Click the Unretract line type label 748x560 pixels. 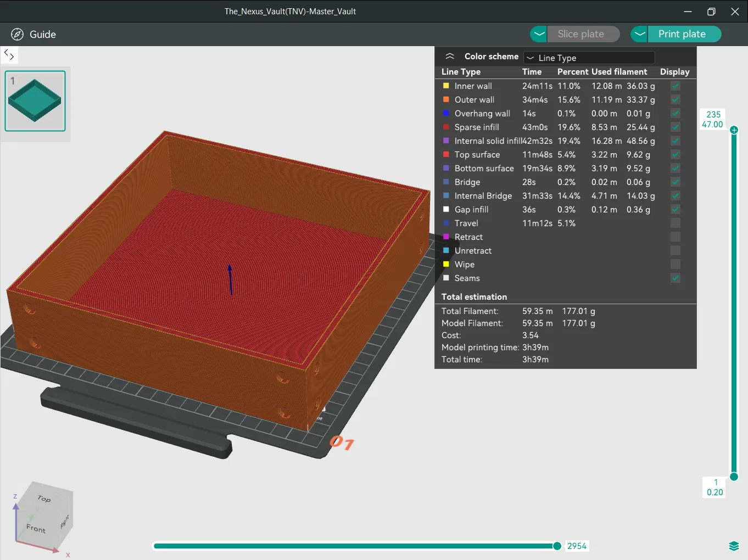click(473, 251)
